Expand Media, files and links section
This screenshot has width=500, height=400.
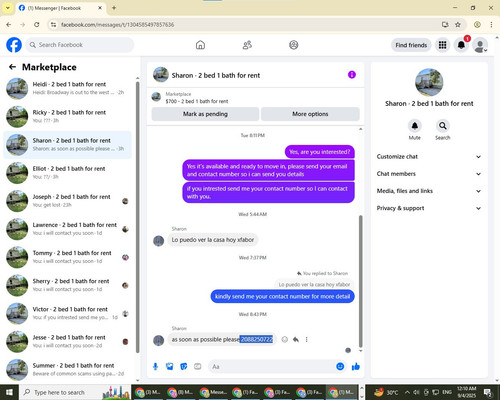point(429,191)
